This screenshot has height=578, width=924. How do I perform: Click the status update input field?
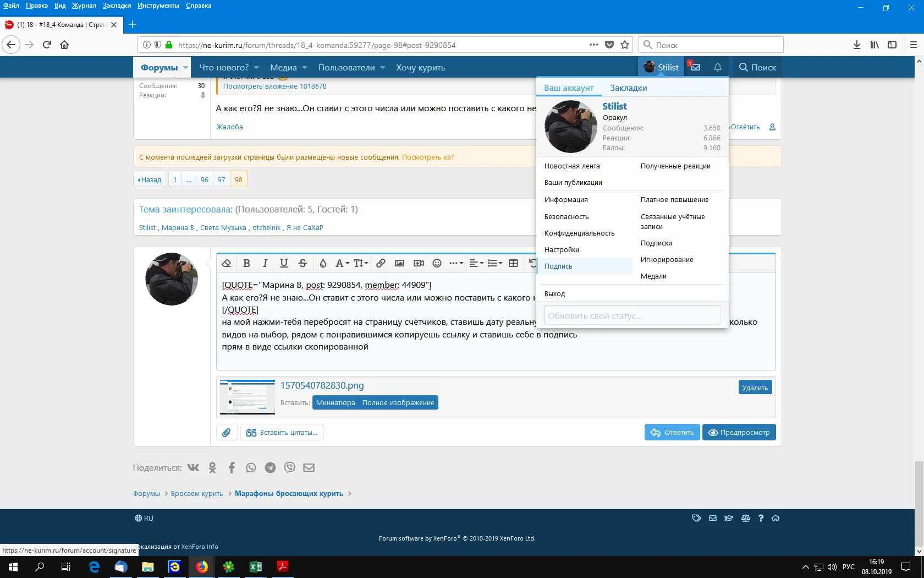[x=632, y=316]
